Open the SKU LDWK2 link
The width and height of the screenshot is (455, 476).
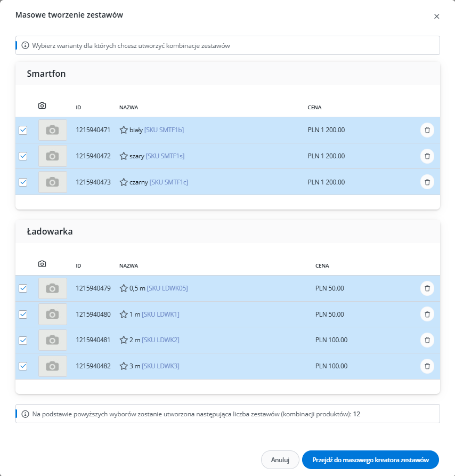[x=160, y=340]
